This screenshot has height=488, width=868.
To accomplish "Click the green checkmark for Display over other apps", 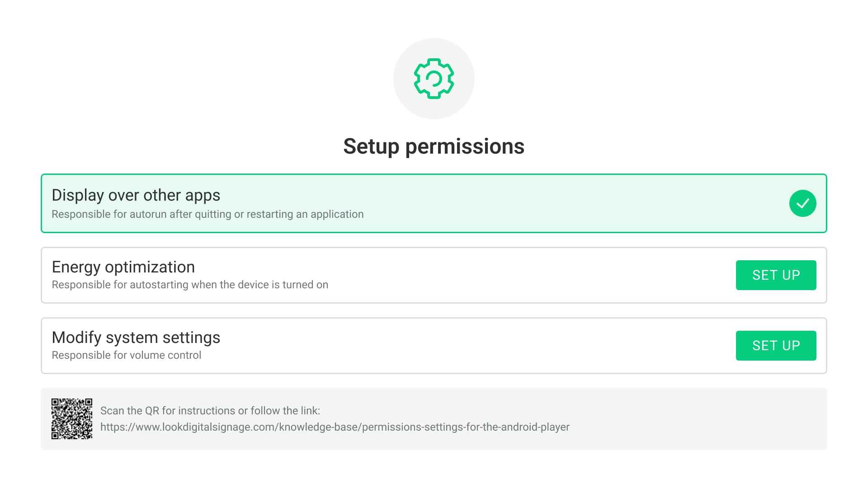I will tap(802, 203).
